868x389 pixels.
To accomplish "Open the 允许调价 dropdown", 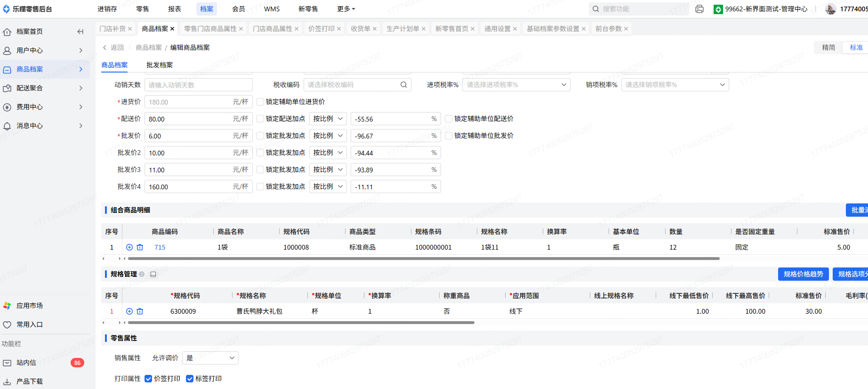I will click(210, 358).
